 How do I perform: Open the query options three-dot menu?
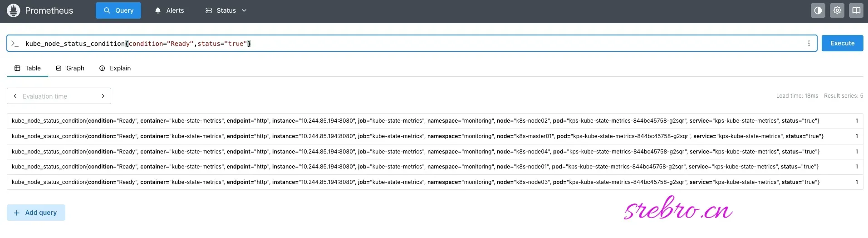(809, 43)
